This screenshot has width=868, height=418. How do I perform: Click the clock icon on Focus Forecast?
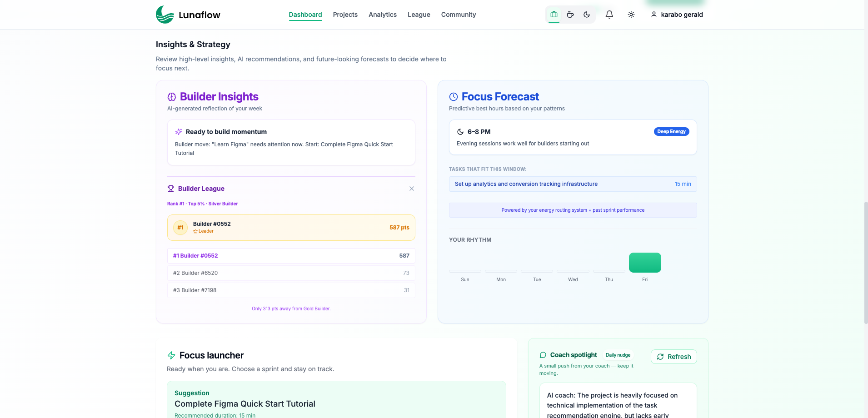[x=453, y=96]
